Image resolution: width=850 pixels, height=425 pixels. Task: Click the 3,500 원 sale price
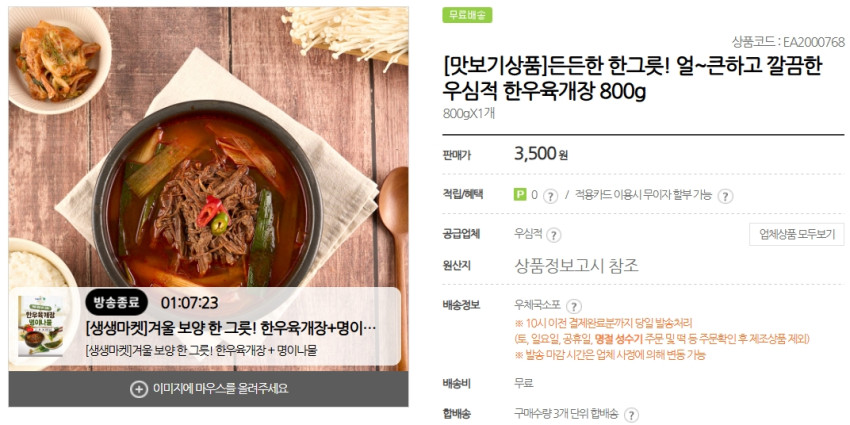(540, 154)
